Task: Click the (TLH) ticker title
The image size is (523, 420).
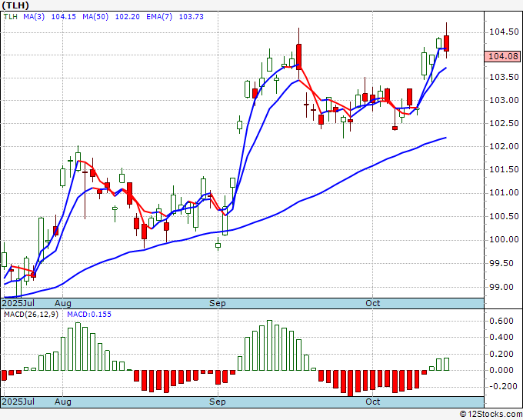Action: tap(15, 5)
